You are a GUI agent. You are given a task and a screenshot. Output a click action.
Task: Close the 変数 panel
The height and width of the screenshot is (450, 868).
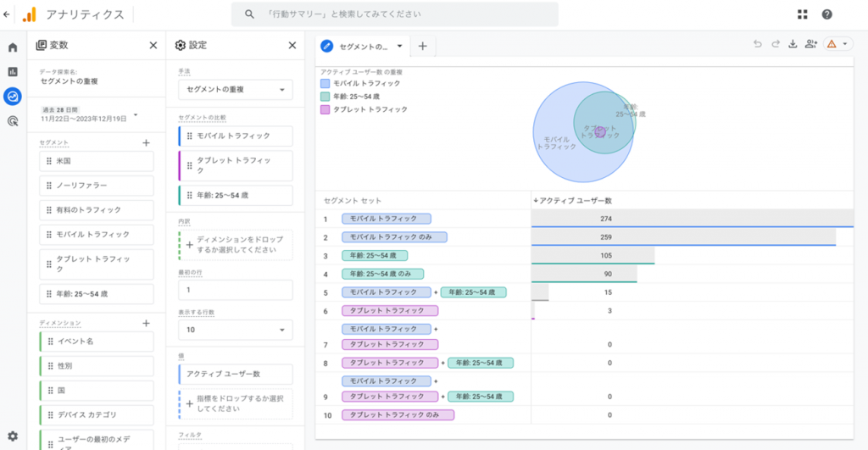tap(153, 46)
